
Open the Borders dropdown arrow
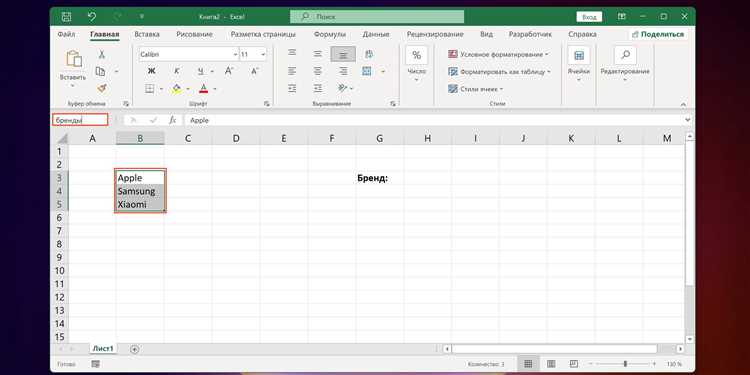coord(161,89)
